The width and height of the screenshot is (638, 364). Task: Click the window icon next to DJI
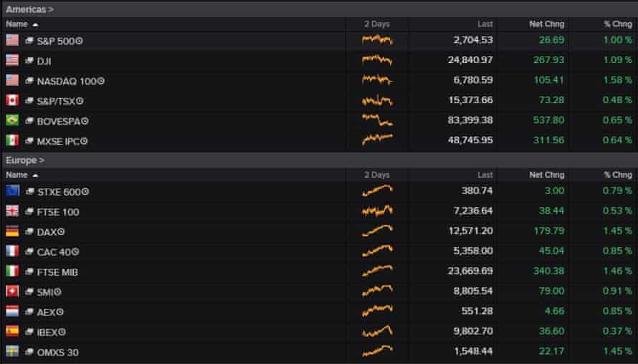29,61
